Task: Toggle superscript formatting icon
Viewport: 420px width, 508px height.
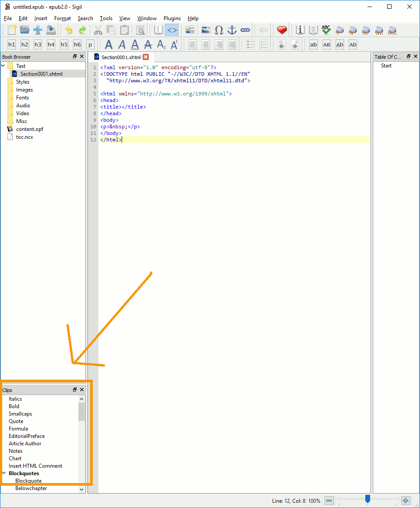Action: [174, 44]
